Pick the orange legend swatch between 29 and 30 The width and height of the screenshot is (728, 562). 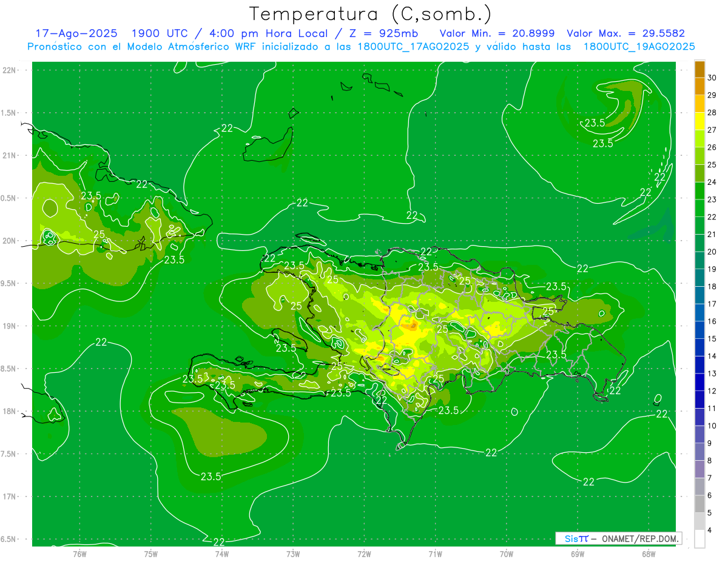coord(699,87)
